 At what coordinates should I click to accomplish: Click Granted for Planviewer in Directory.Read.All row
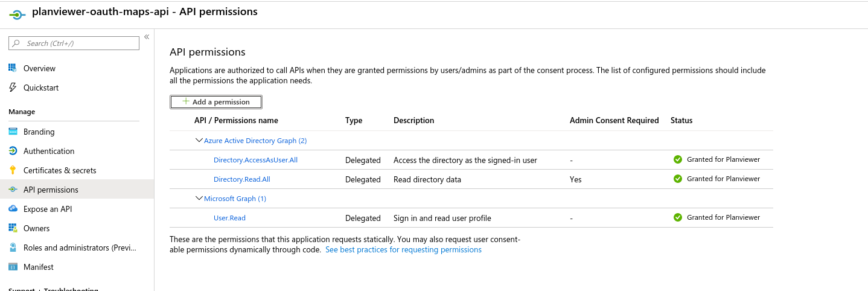[x=723, y=179]
